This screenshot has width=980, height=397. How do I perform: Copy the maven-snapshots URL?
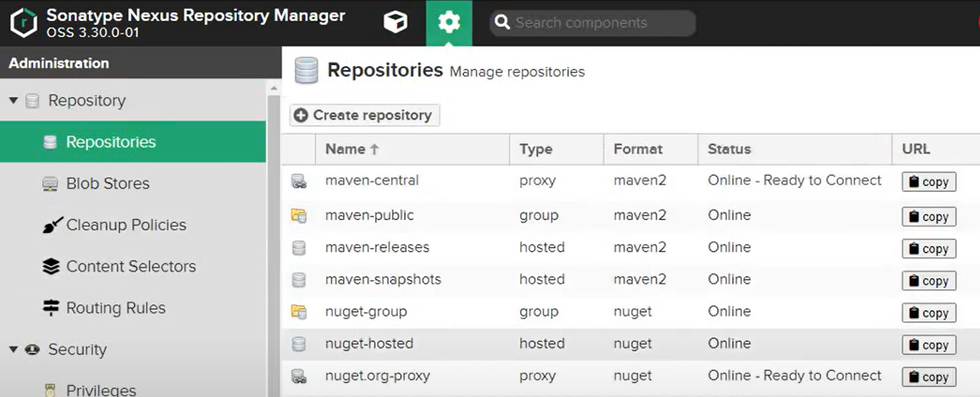click(929, 281)
